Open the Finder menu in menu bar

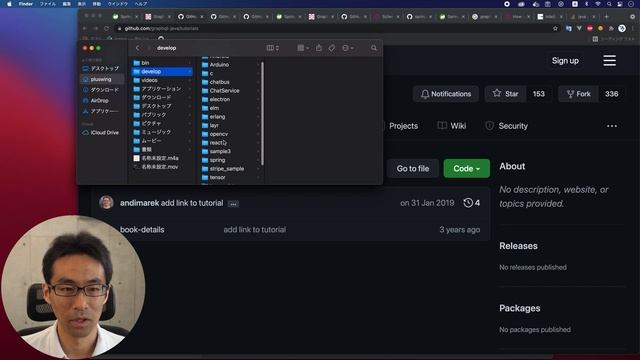[x=26, y=4]
